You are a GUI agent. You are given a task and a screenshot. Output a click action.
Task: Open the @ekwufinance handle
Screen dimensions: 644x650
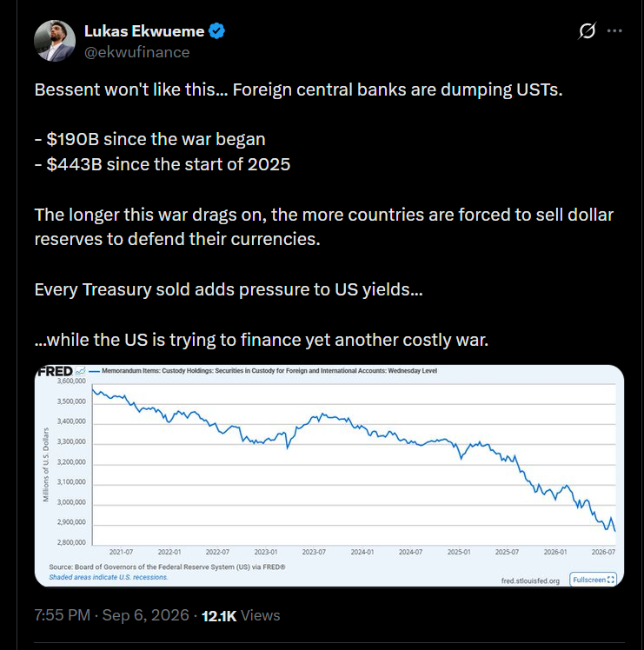[x=136, y=52]
